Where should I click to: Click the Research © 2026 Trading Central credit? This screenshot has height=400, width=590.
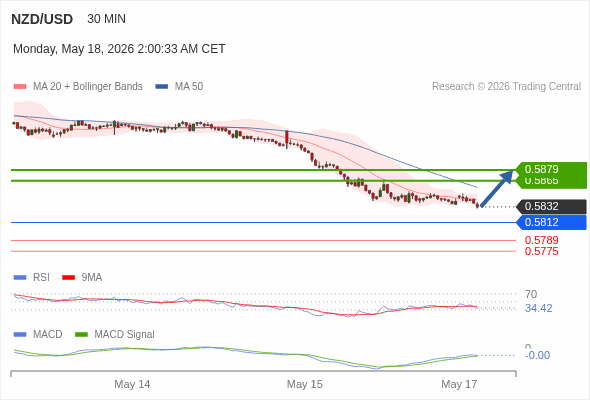click(506, 87)
